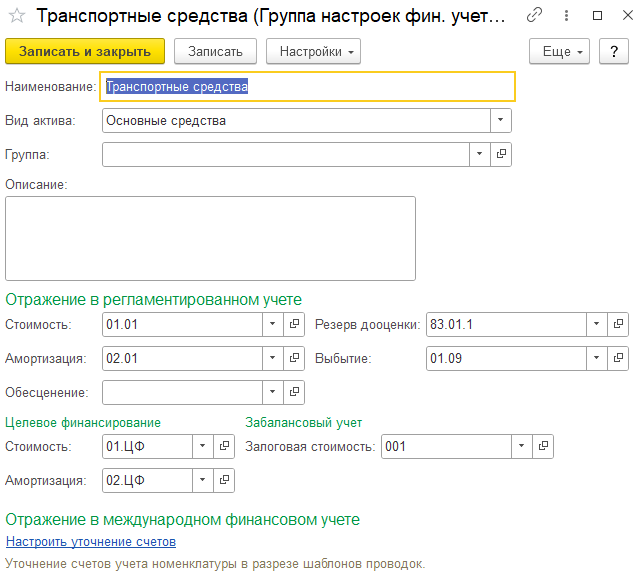The image size is (640, 579).
Task: Click into the Описание text area
Action: tap(210, 238)
